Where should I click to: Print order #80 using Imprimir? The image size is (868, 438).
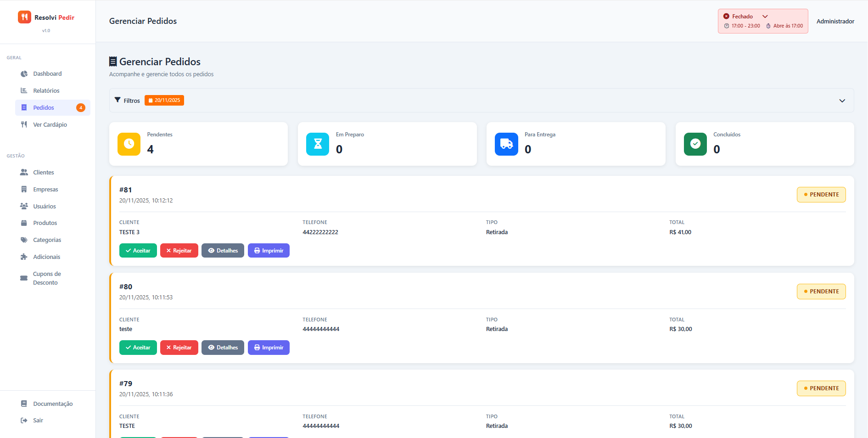pyautogui.click(x=269, y=348)
